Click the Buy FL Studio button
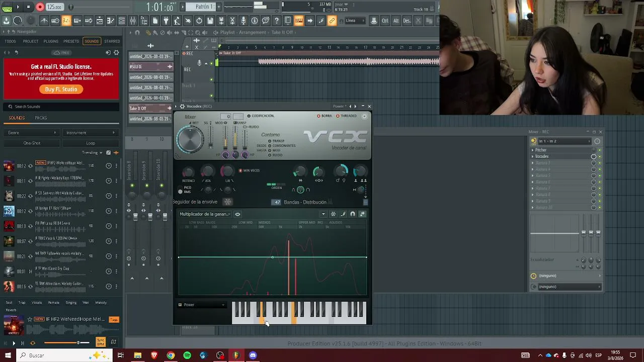Image resolution: width=644 pixels, height=362 pixels. coord(61,89)
